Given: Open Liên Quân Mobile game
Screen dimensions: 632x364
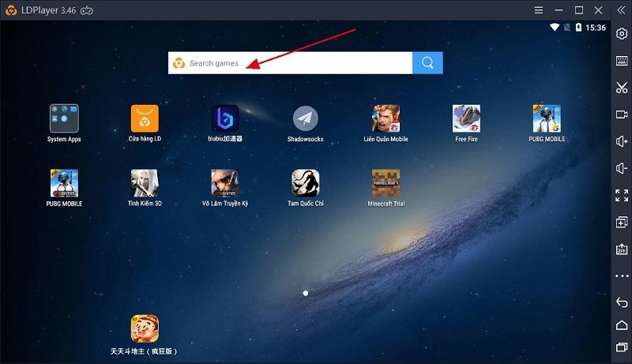Looking at the screenshot, I should click(x=386, y=118).
